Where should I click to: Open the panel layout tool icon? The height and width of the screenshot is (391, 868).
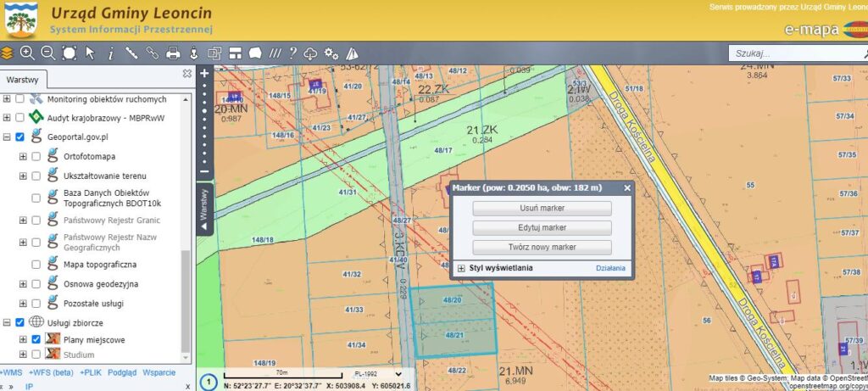tap(236, 53)
